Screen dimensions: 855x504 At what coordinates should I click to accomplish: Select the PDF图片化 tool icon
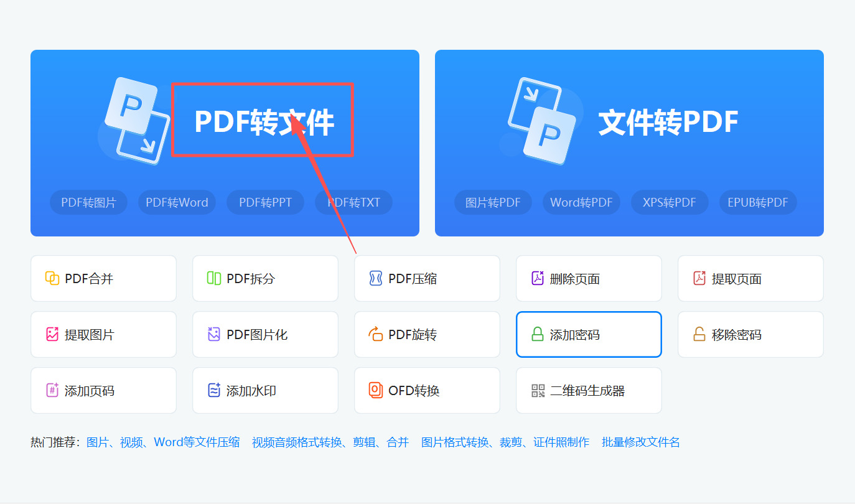[214, 334]
